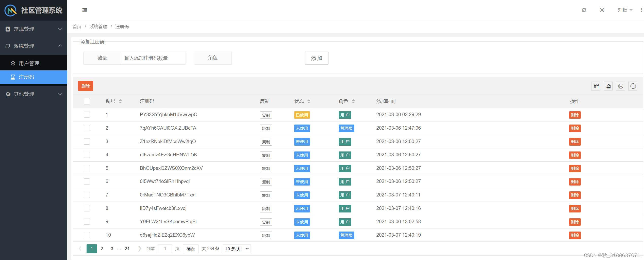This screenshot has height=260, width=644.
Task: Click the 管理员 role tag in row 2
Action: coord(346,128)
